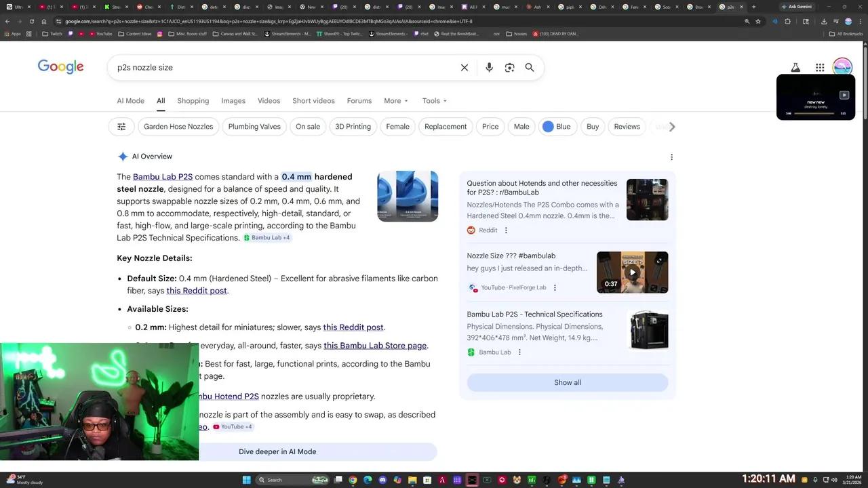Screen dimensions: 868x488
Task: Open Discord from the taskbar
Action: (382, 480)
